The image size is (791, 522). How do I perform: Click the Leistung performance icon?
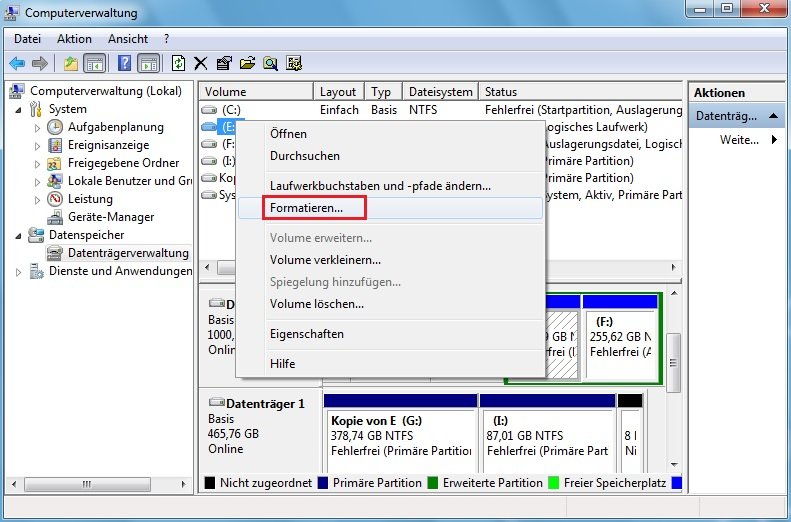pos(54,199)
